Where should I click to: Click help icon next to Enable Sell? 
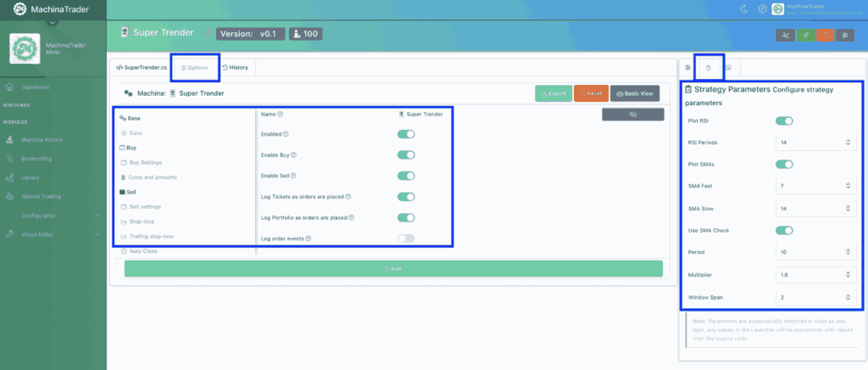coord(293,176)
